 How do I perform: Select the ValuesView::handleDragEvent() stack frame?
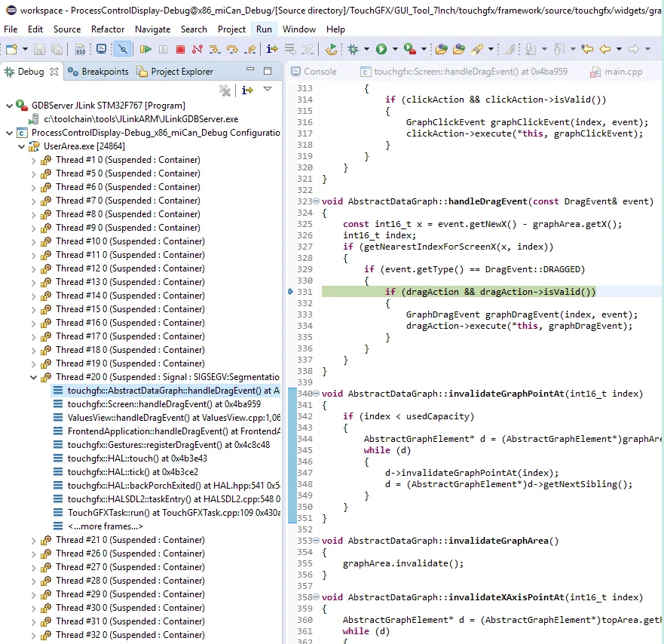[167, 418]
